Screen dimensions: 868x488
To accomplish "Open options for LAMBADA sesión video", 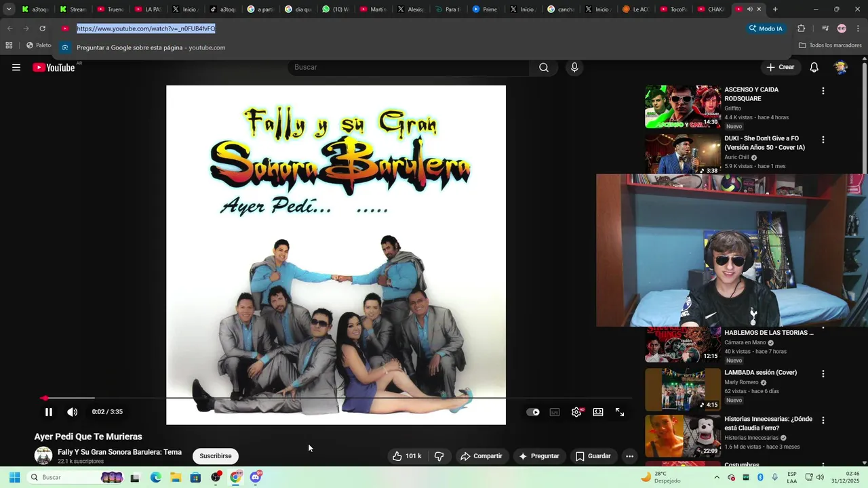I will tap(823, 373).
